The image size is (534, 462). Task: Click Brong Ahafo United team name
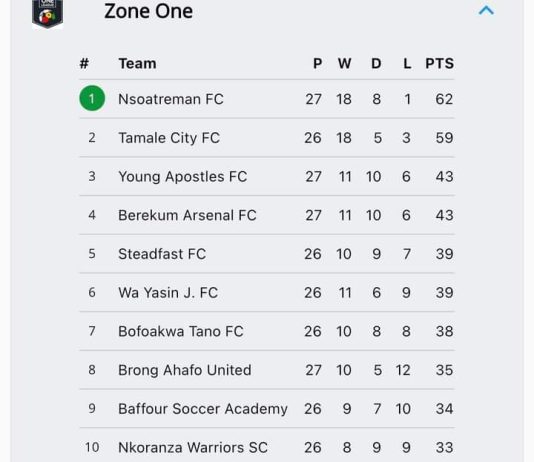click(185, 370)
